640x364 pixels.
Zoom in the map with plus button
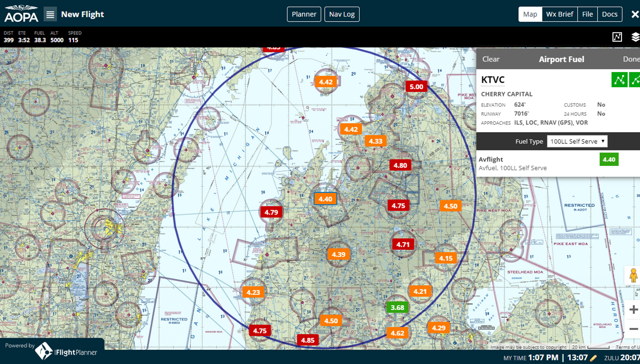coord(633,309)
